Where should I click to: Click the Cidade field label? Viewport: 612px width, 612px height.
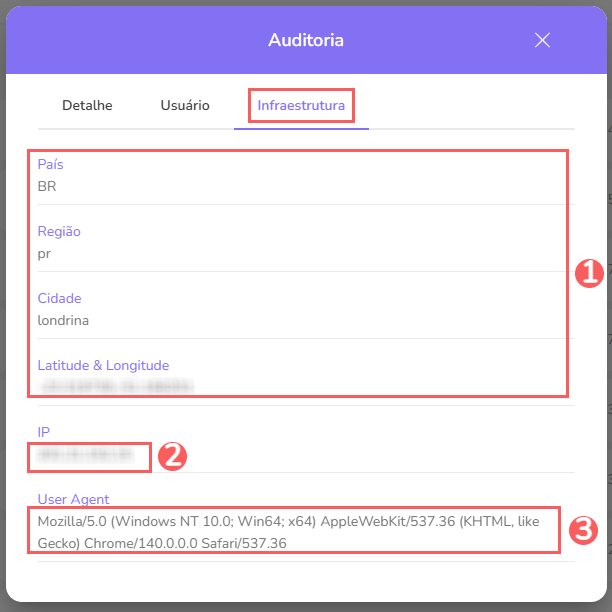(x=59, y=298)
